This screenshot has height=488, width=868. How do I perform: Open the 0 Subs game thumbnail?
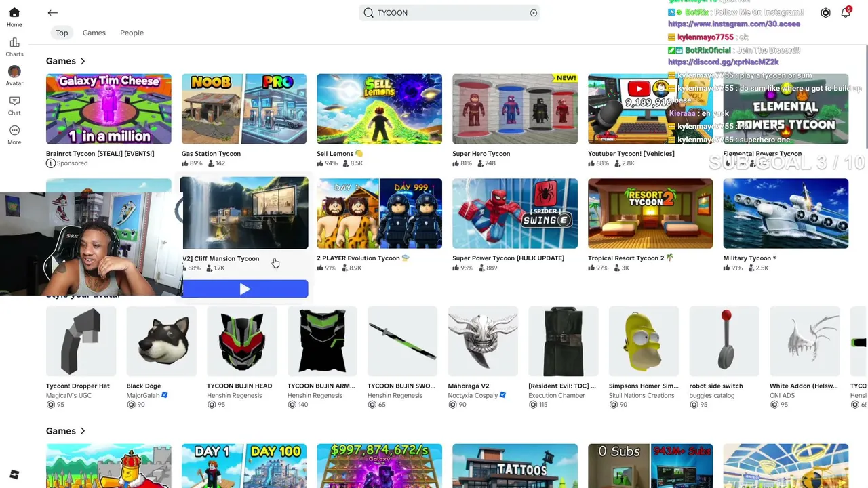coord(650,466)
